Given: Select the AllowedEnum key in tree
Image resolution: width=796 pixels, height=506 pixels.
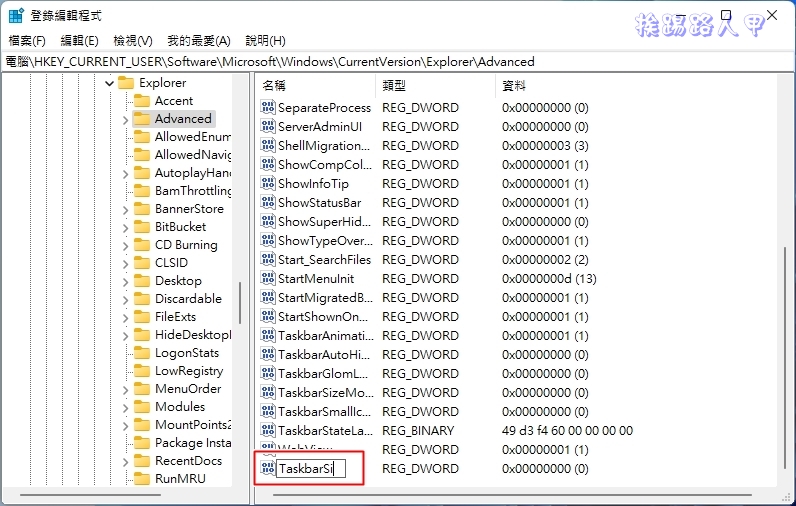Looking at the screenshot, I should (192, 137).
